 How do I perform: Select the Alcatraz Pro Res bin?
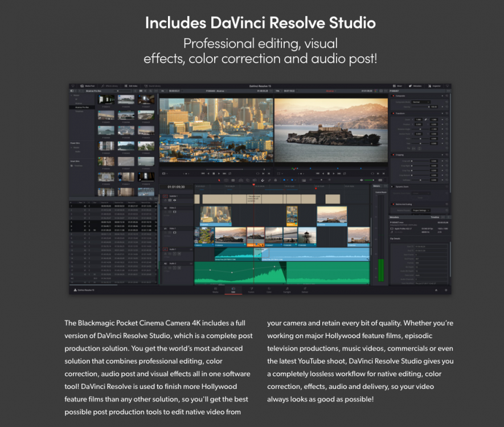81,107
